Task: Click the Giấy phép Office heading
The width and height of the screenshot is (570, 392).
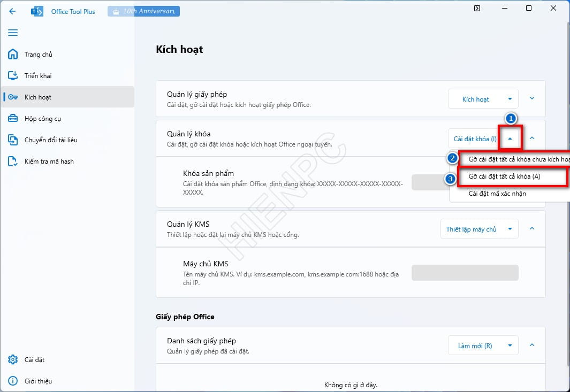Action: coord(185,317)
